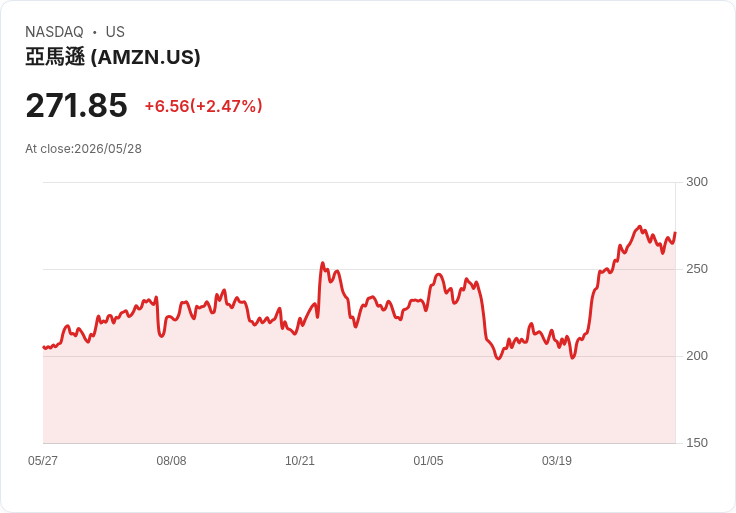The image size is (736, 513).
Task: Click the 271.85 current price
Action: click(x=77, y=105)
